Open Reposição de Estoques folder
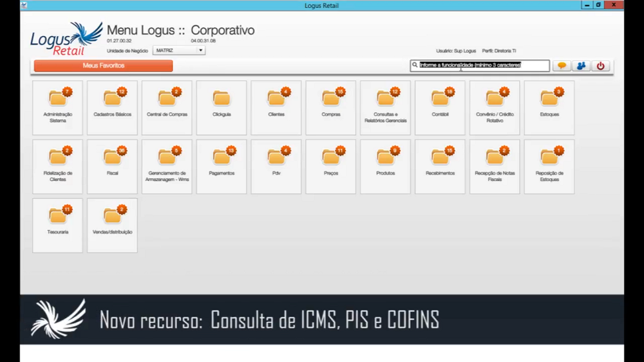Image resolution: width=644 pixels, height=362 pixels. [x=549, y=166]
